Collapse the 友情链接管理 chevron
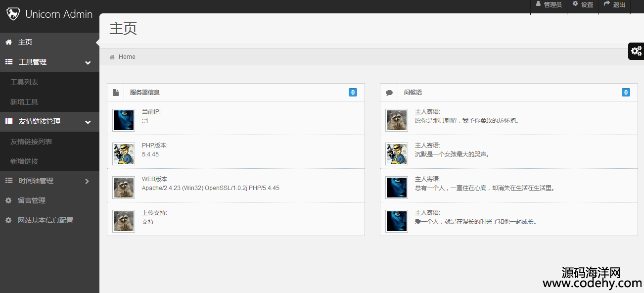This screenshot has height=293, width=644. [x=88, y=122]
